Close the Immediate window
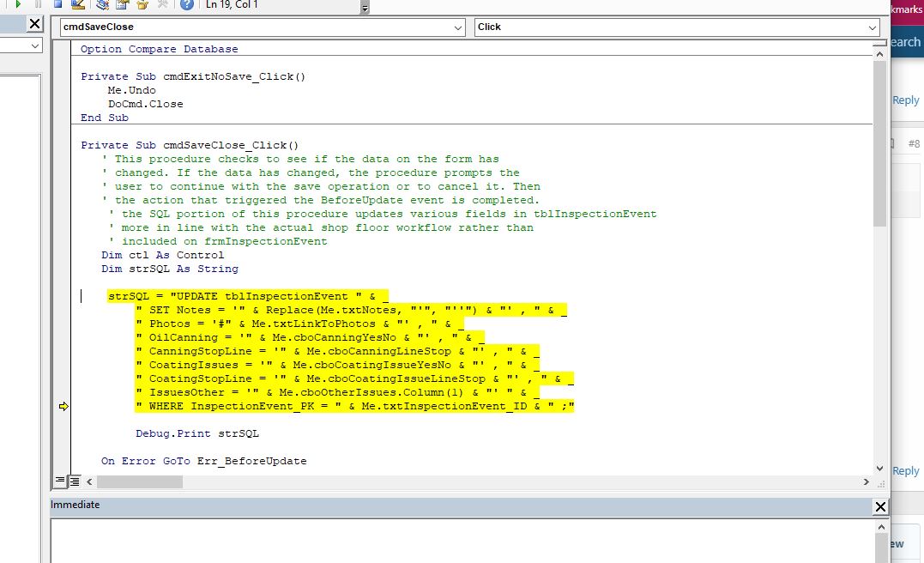Screen dimensions: 924x563 (880, 506)
